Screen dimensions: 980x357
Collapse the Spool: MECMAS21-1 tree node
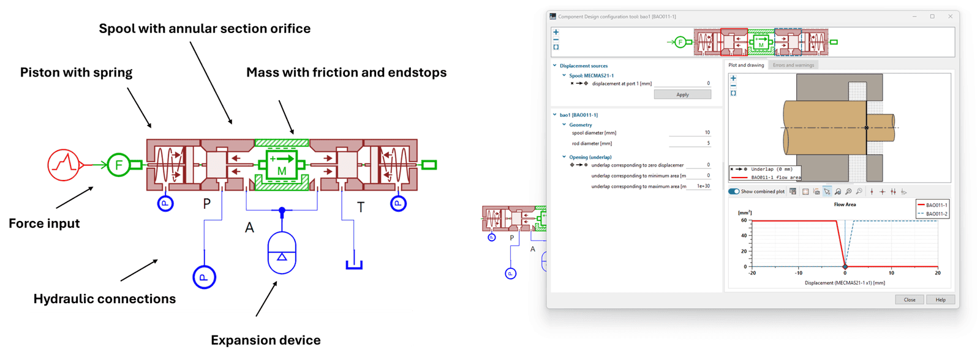564,76
